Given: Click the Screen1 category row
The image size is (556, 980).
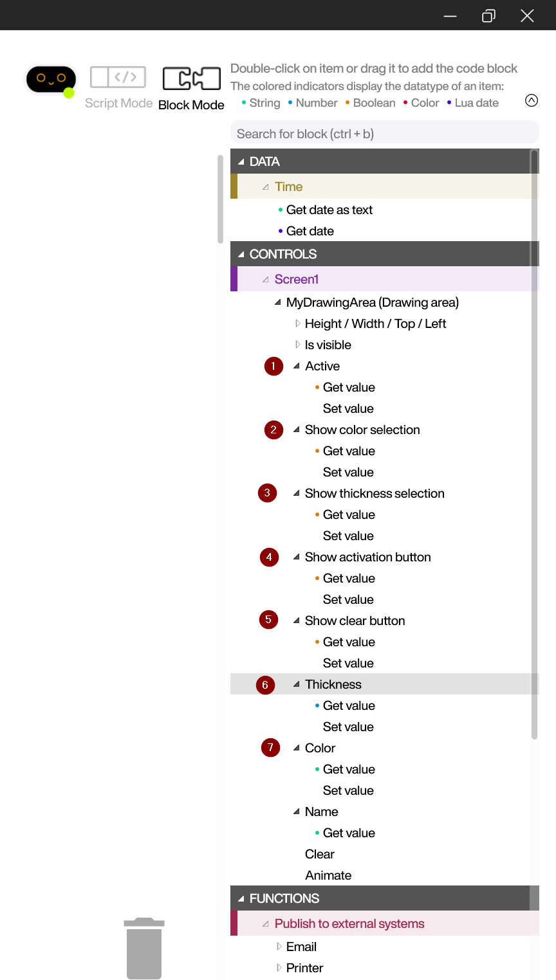Looking at the screenshot, I should pos(296,279).
